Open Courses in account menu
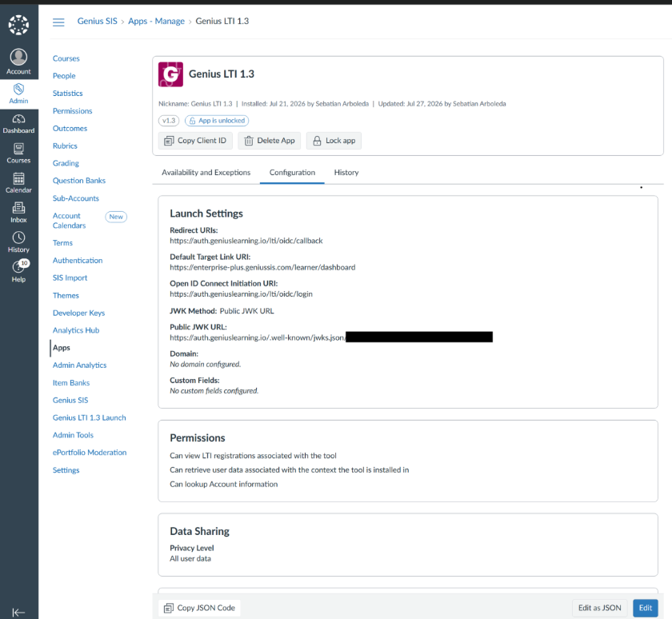The height and width of the screenshot is (619, 672). coord(66,58)
